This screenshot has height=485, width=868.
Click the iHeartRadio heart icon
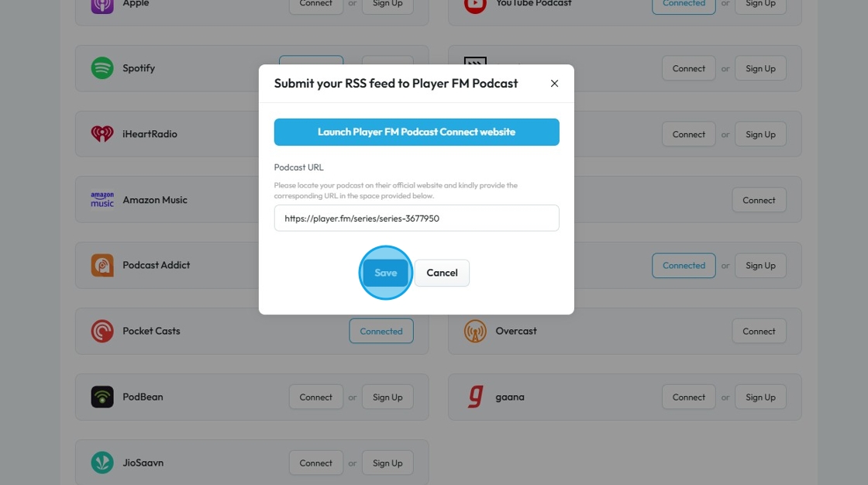tap(102, 134)
